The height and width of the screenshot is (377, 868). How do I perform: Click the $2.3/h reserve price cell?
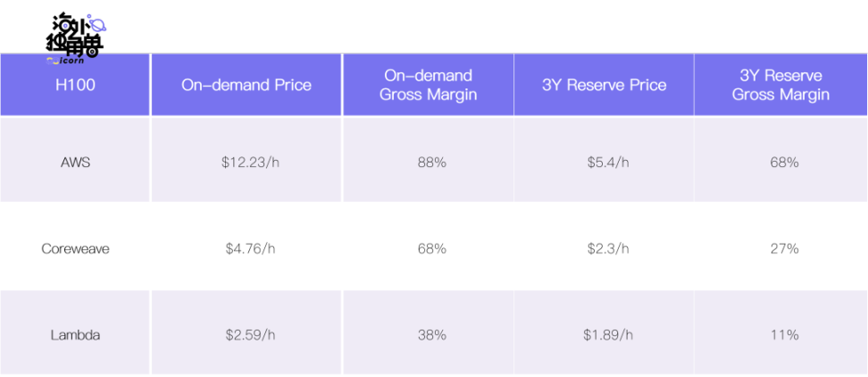pos(604,248)
